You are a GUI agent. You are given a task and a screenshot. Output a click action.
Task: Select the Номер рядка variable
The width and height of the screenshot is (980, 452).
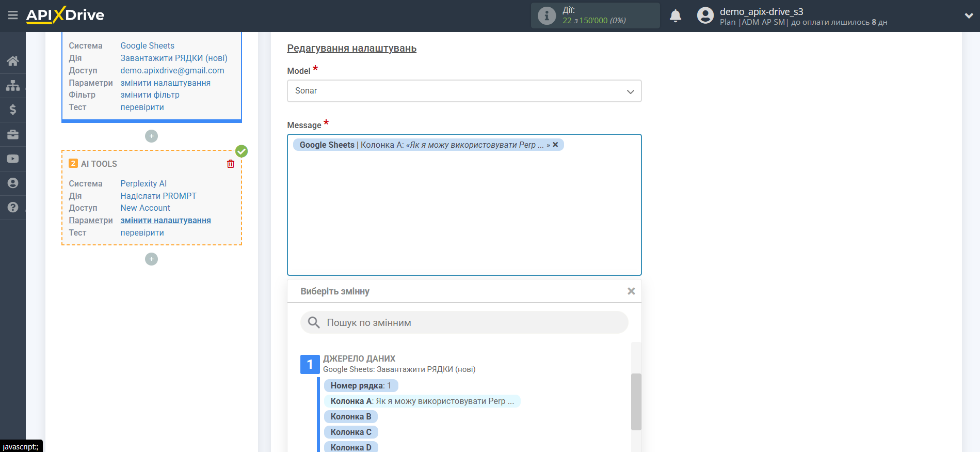pyautogui.click(x=361, y=385)
